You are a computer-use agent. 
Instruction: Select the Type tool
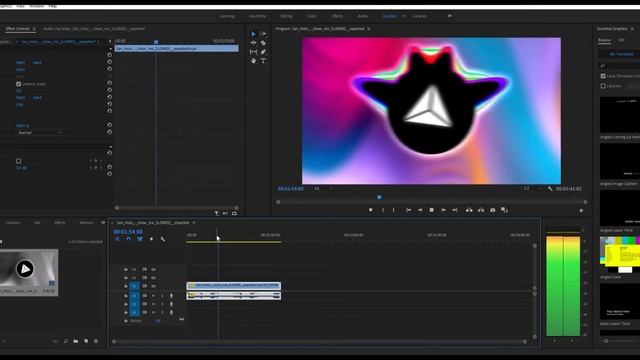point(263,61)
